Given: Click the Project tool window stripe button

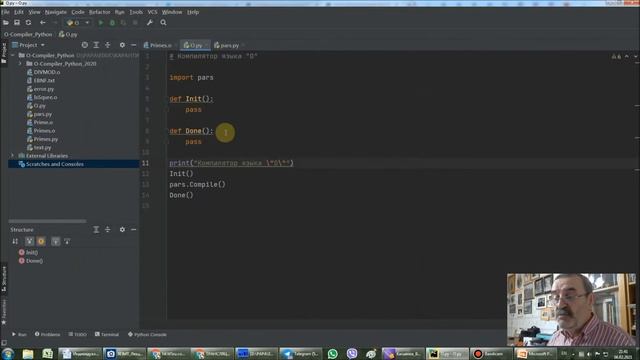Looking at the screenshot, I should click(4, 53).
